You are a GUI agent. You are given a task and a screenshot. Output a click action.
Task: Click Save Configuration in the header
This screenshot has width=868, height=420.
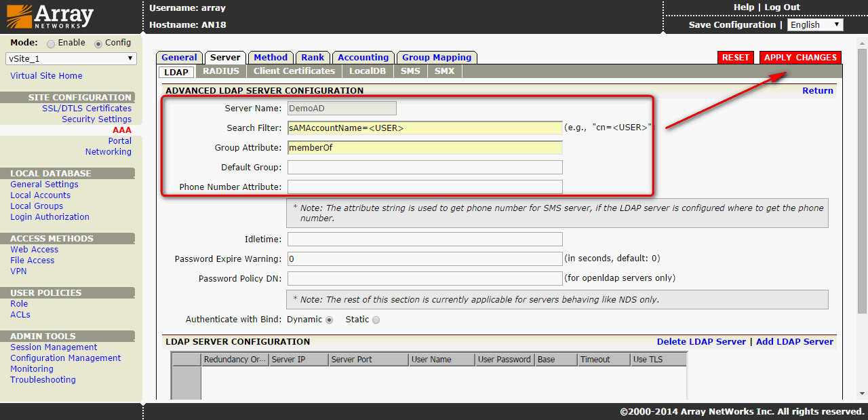point(732,25)
